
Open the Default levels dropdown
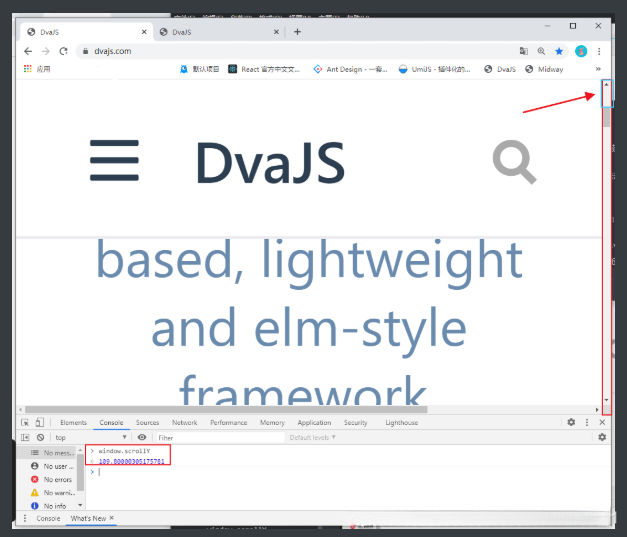point(312,437)
